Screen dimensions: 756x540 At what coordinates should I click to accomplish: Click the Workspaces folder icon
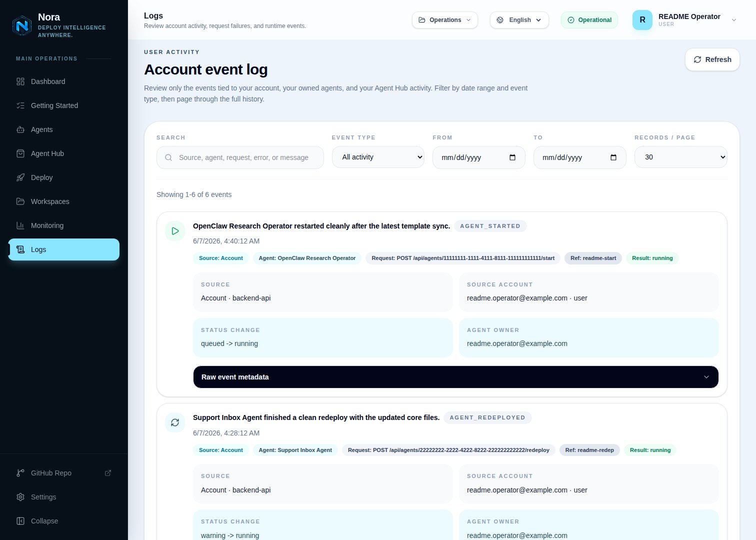coord(20,201)
